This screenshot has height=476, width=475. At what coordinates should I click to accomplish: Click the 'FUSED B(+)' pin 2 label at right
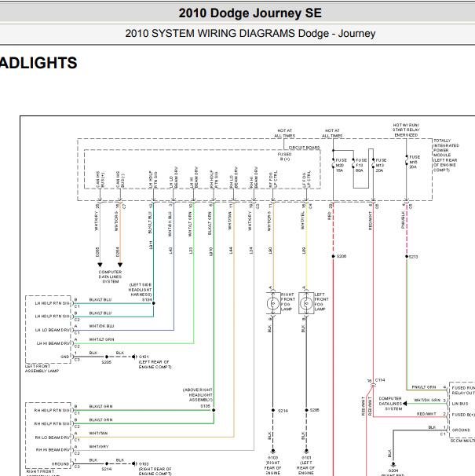(463, 415)
